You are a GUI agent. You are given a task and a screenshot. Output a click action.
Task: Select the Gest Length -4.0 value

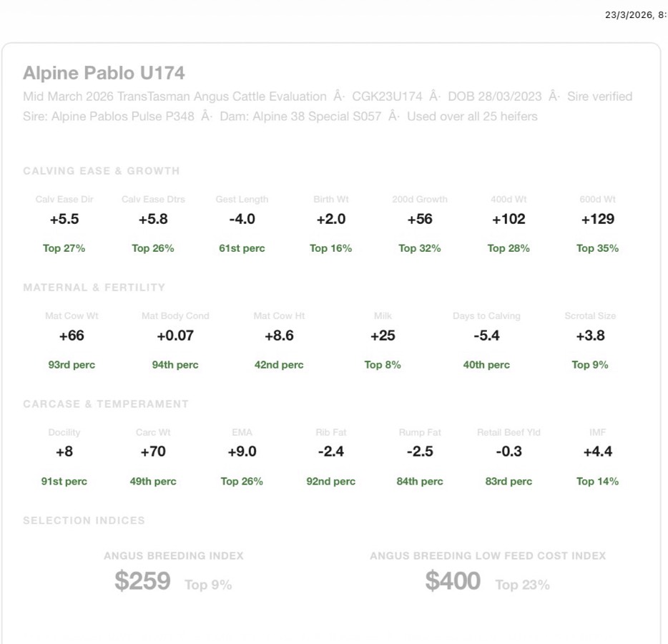point(242,219)
